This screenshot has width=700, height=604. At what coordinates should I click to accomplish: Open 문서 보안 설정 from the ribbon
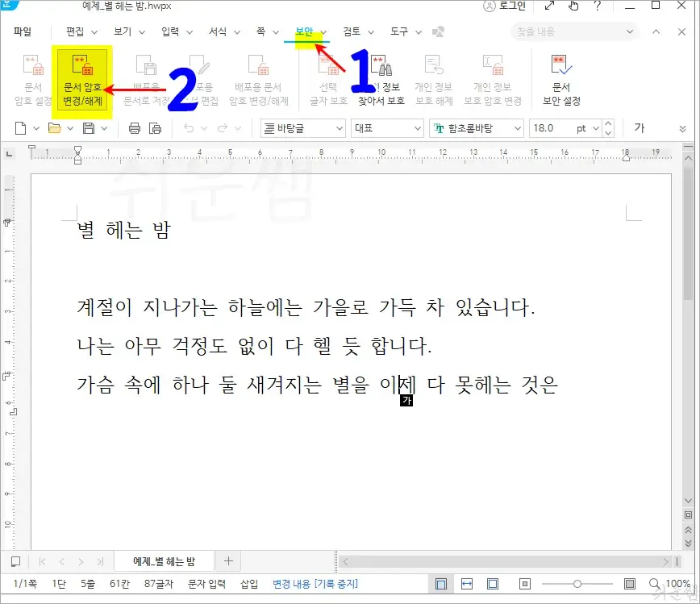coord(560,75)
